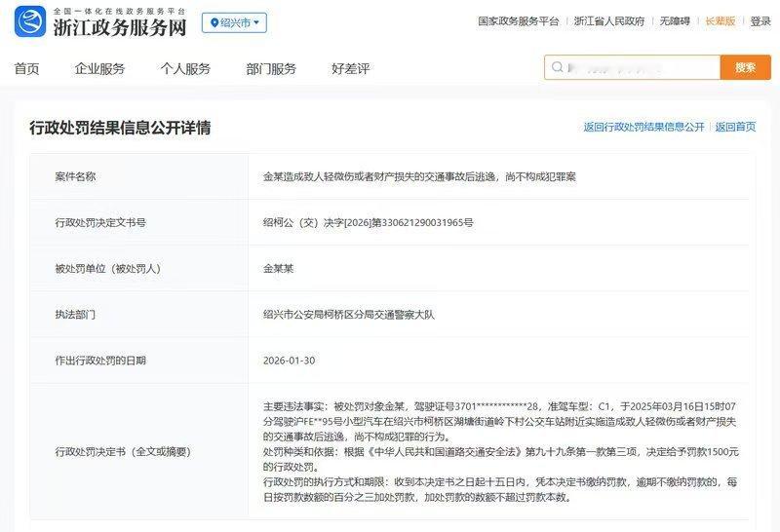Open 好差评 nav item
The height and width of the screenshot is (532, 780).
click(351, 68)
